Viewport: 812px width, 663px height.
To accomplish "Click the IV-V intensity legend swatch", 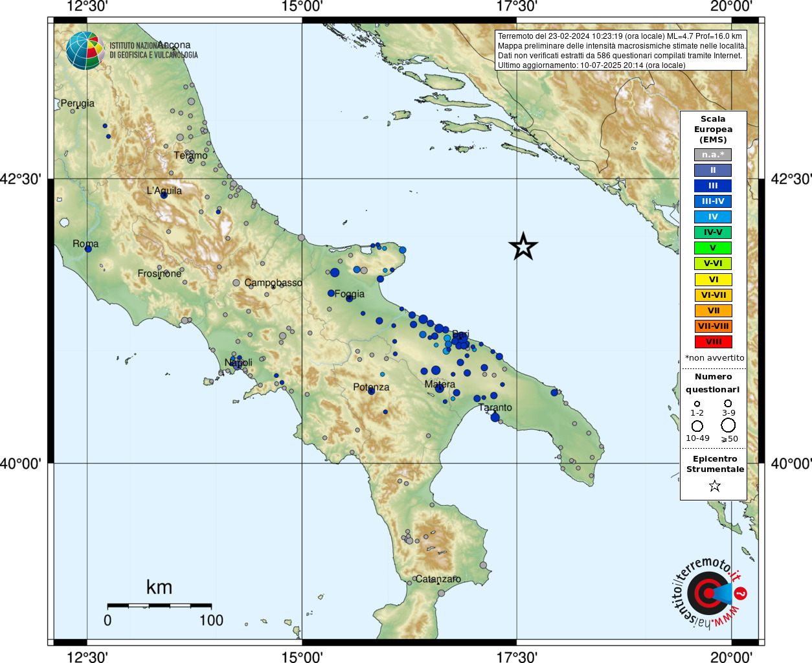I will coord(713,232).
